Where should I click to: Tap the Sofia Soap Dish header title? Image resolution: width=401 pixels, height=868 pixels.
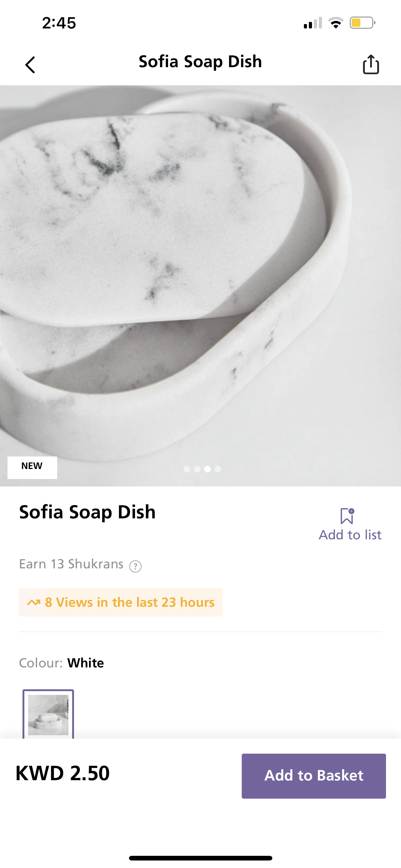point(200,62)
